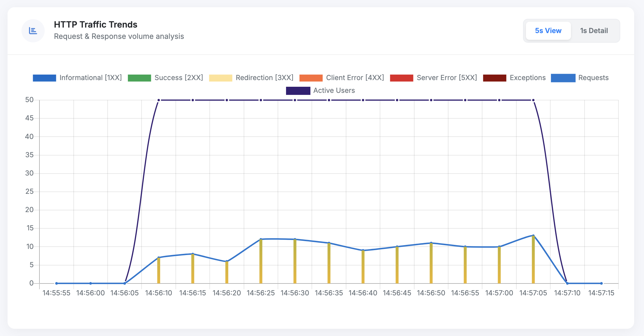Click the x-axis label 14:55:55
Viewport: 644px width, 336px height.
click(x=57, y=293)
